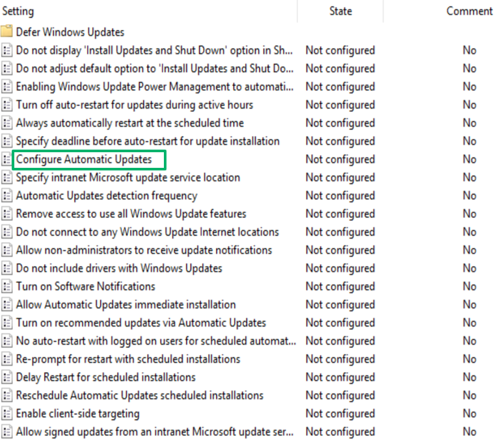Select Specify intranet Microsoft update service location
This screenshot has height=443, width=504.
coord(128,178)
